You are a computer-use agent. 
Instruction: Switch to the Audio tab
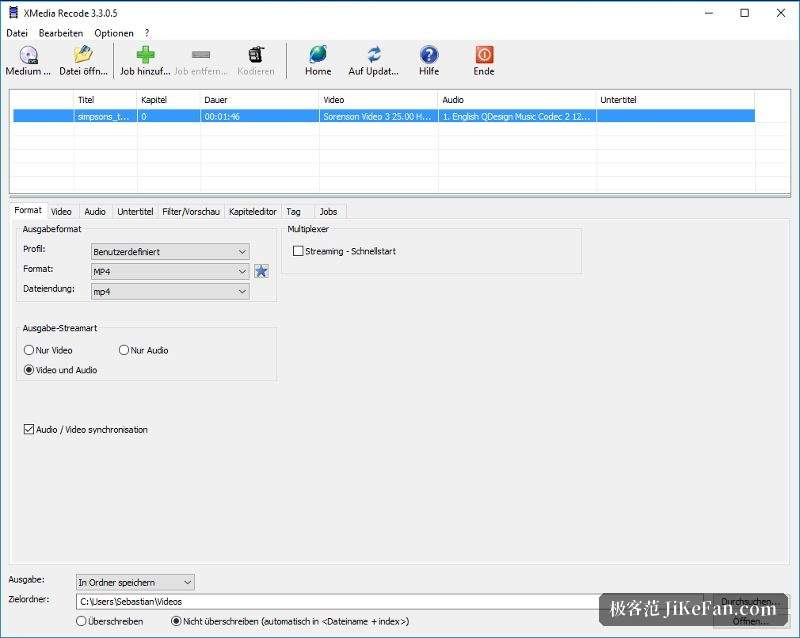tap(95, 211)
